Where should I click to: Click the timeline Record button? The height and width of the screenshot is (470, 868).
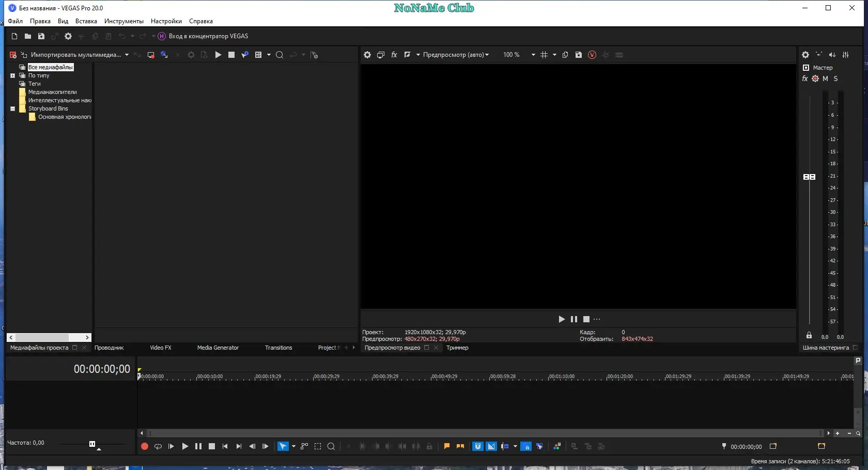[145, 446]
